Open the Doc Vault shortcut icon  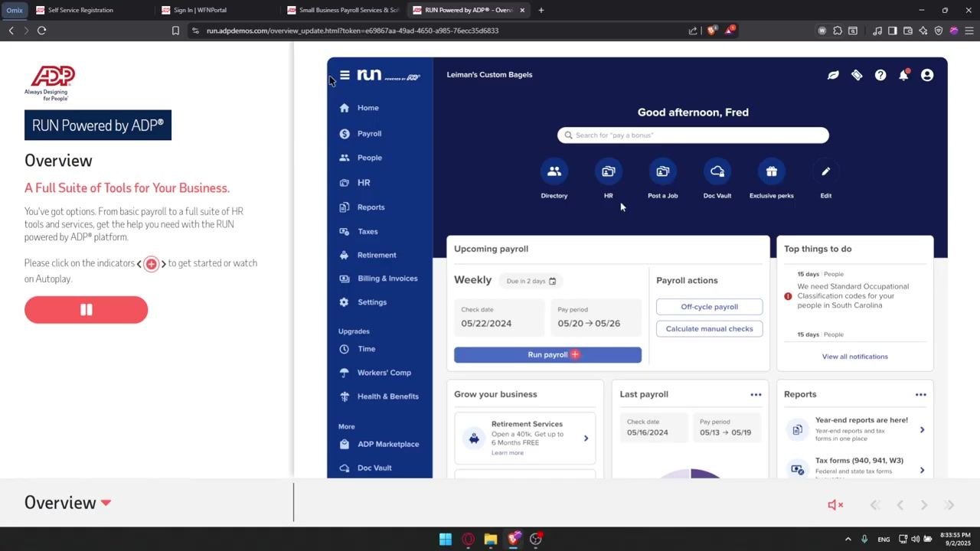point(717,171)
